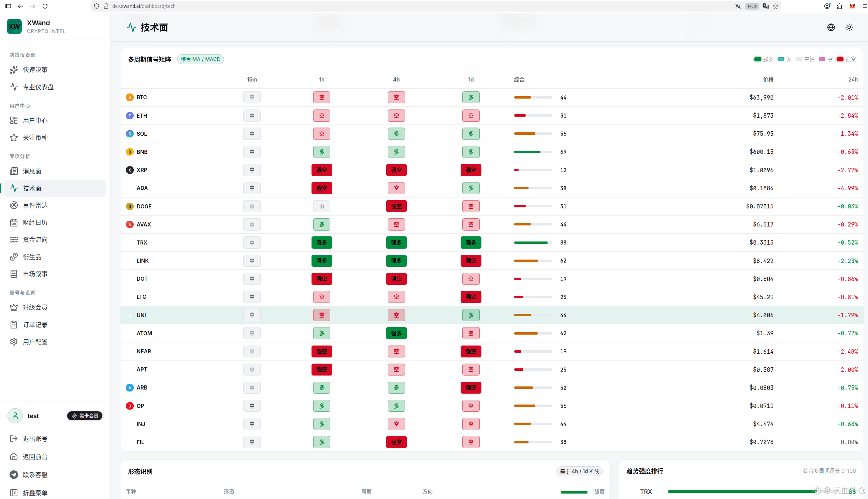Click SOL's 4h 多 signal cell
Viewport: 868px width, 499px height.
(396, 134)
